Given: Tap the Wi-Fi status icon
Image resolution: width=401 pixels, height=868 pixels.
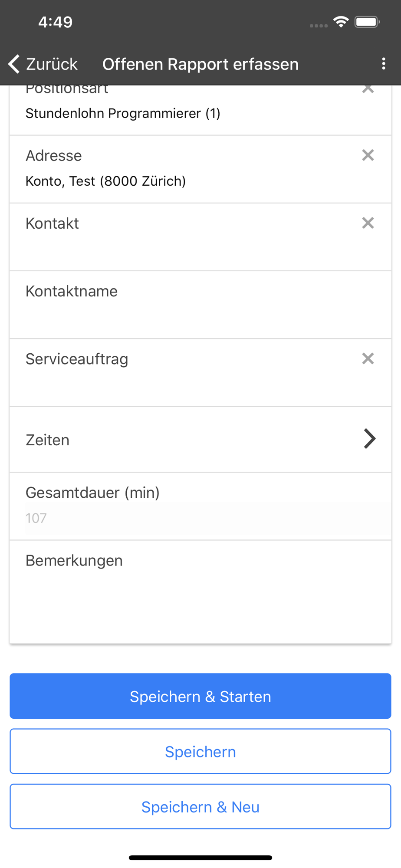Looking at the screenshot, I should [x=341, y=22].
